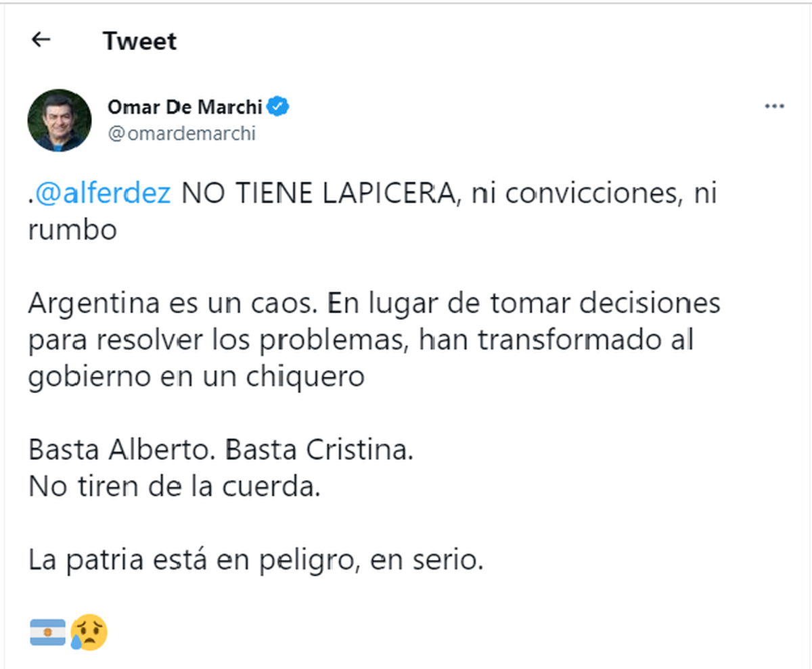Click the word rumbo in tweet
The height and width of the screenshot is (669, 812).
pos(72,230)
